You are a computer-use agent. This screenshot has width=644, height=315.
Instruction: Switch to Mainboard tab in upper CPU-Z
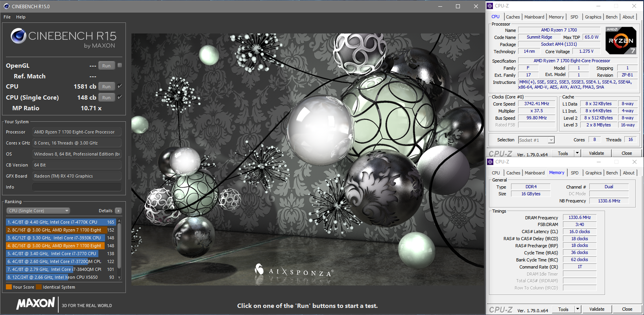pos(534,17)
